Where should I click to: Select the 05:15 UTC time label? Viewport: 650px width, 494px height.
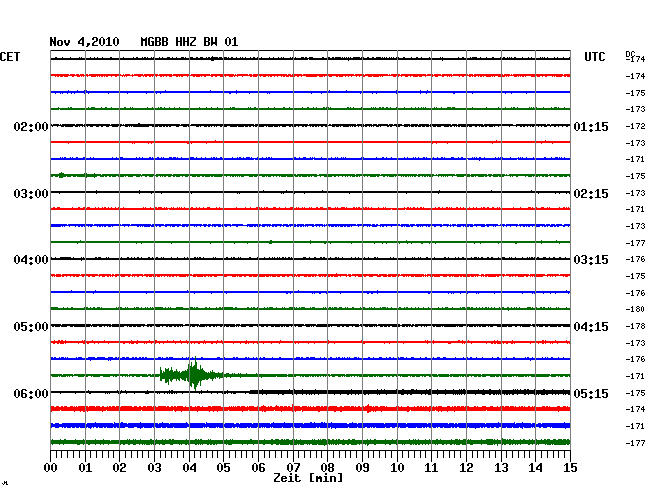pyautogui.click(x=591, y=393)
